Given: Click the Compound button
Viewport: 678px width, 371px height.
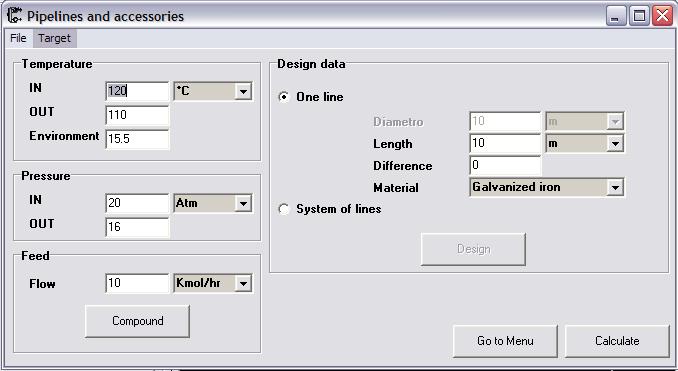Looking at the screenshot, I should click(138, 321).
